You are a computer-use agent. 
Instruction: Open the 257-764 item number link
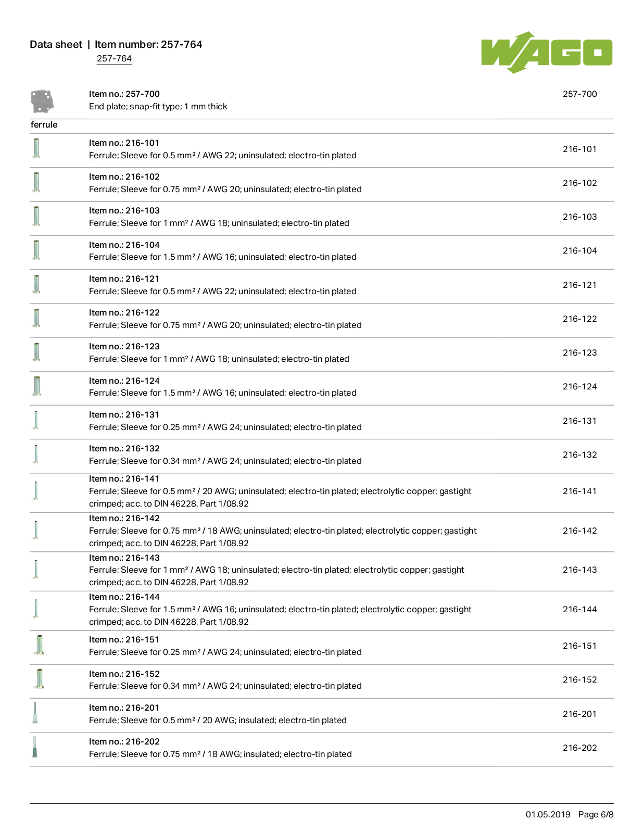(114, 59)
